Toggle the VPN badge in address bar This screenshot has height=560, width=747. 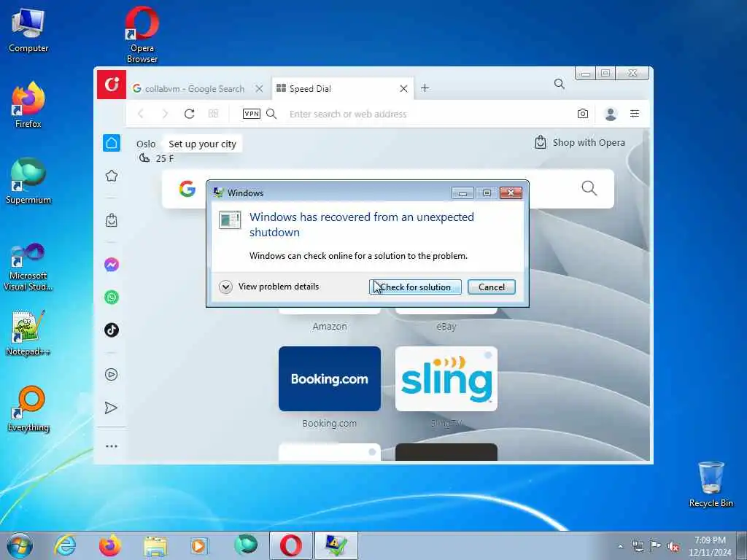[x=252, y=114]
